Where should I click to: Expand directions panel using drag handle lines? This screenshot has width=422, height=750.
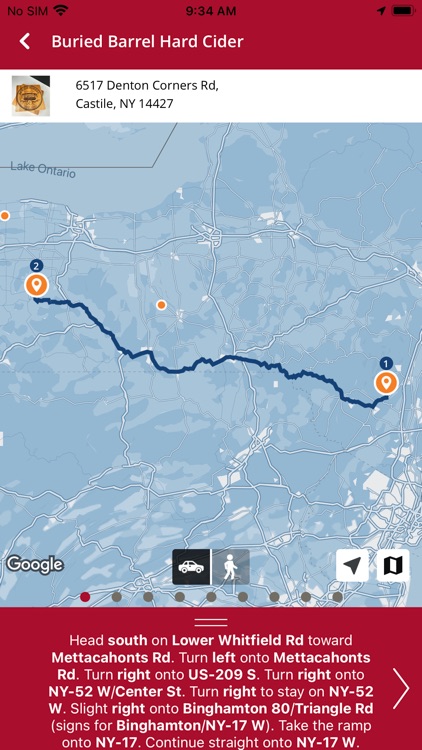point(211,622)
